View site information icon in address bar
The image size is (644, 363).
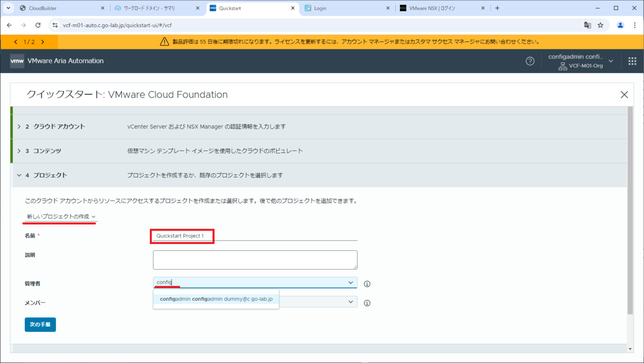(55, 25)
